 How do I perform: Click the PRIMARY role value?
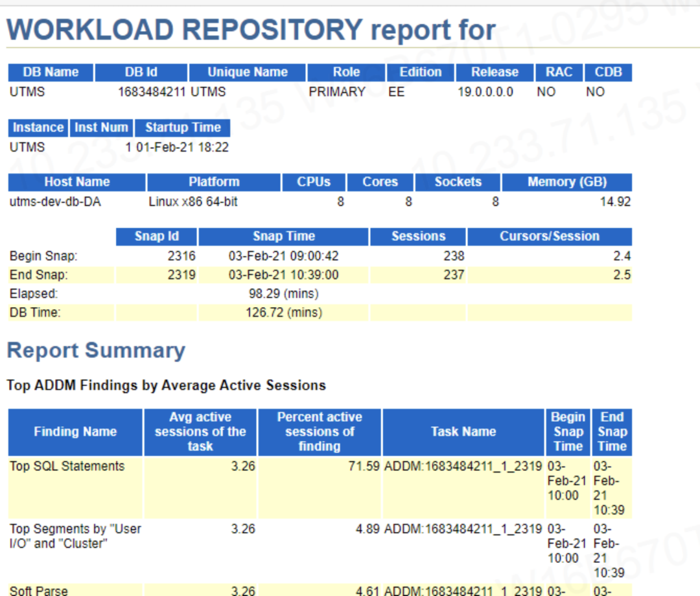point(337,92)
